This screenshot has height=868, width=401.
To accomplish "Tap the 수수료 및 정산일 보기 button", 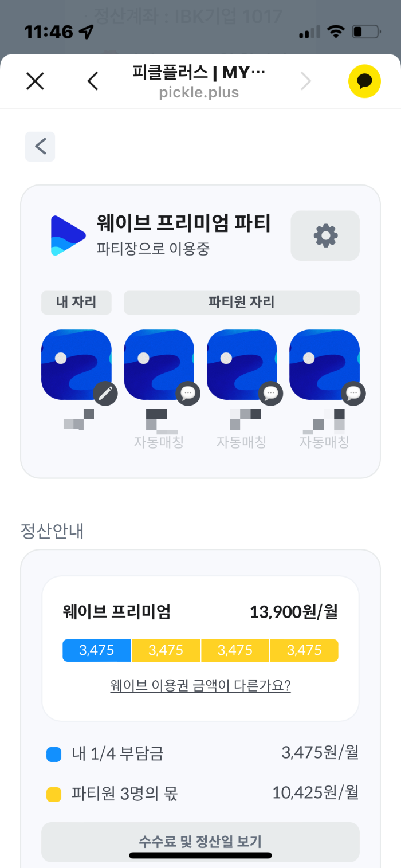I will pyautogui.click(x=200, y=842).
